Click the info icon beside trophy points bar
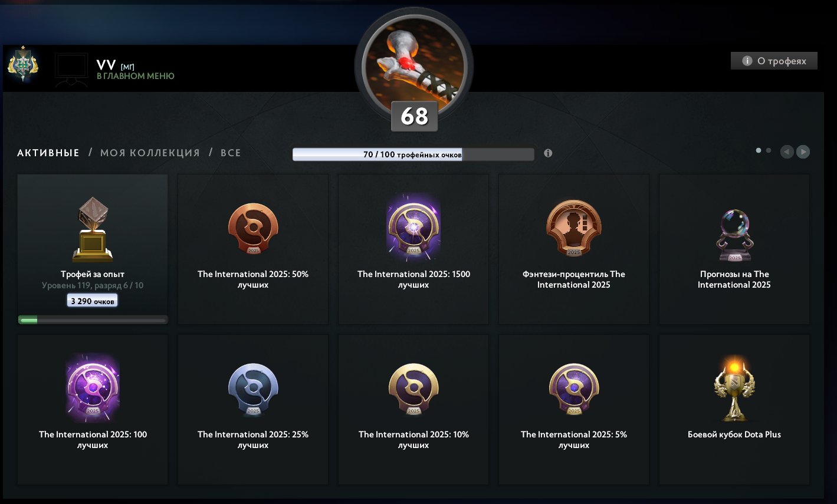The image size is (837, 504). coord(548,153)
